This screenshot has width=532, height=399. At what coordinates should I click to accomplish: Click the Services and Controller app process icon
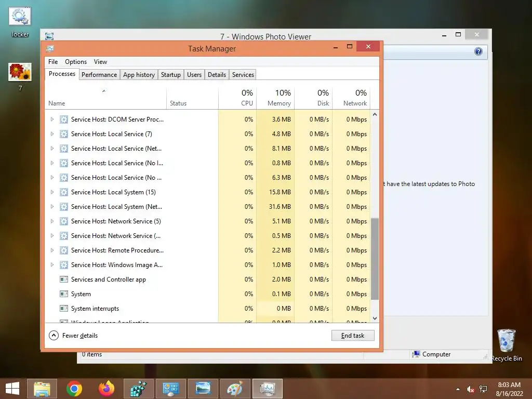(63, 279)
